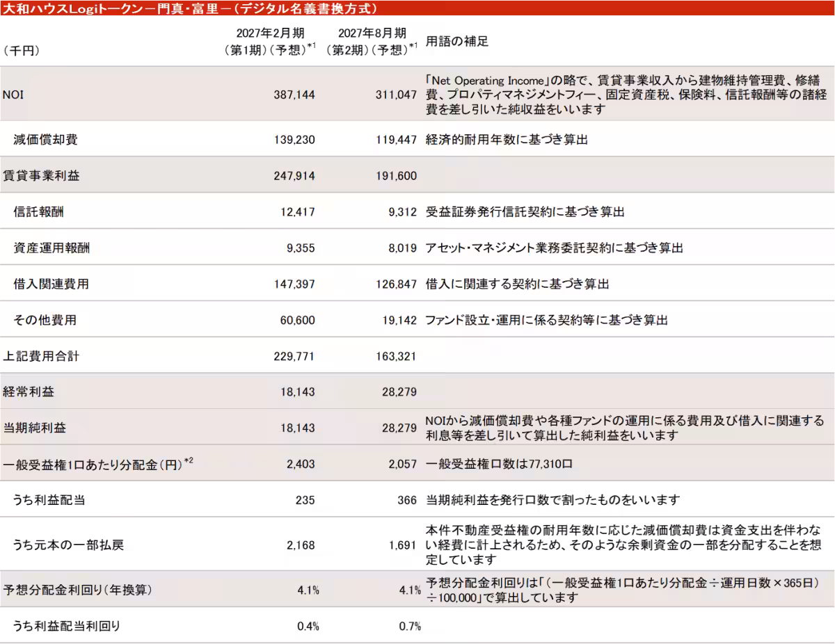Click the 2027年2月期 (第1期) column header
Screen dimensions: 835x644
[271, 41]
